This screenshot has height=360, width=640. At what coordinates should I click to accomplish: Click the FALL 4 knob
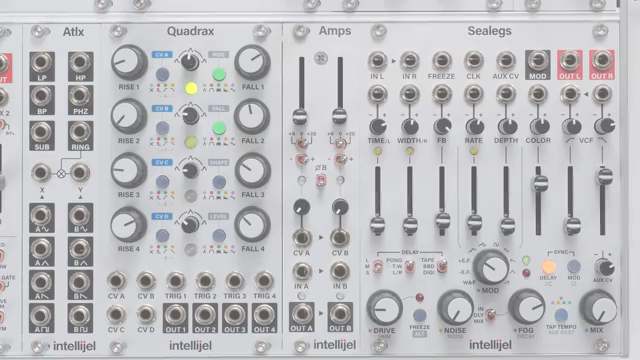252,224
